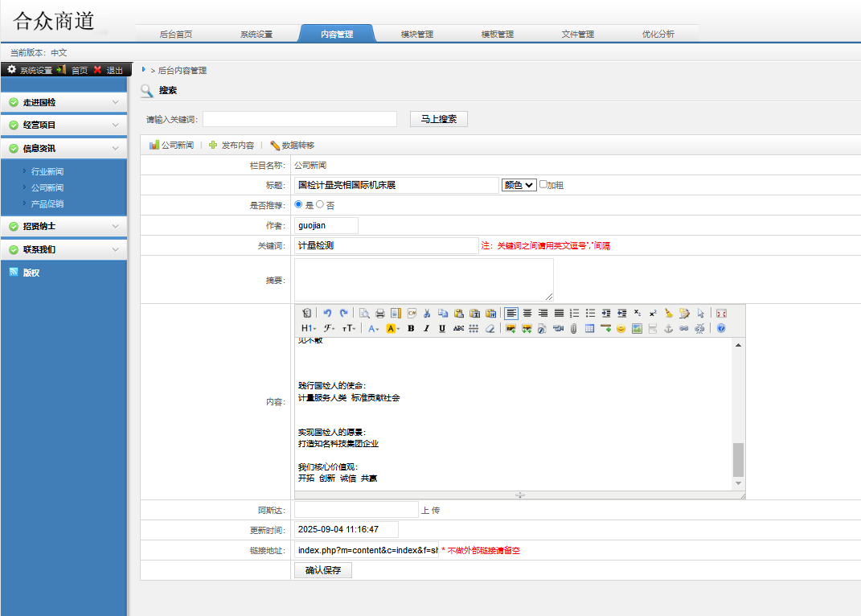Image resolution: width=861 pixels, height=616 pixels.
Task: Expand the 走进国检 sidebar section
Action: tap(64, 103)
